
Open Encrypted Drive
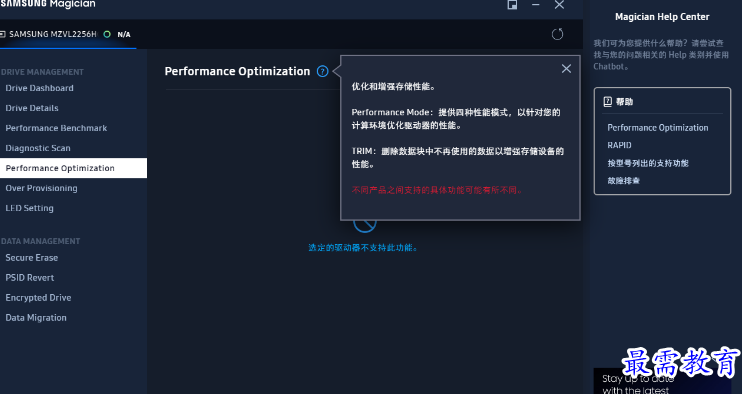[39, 297]
